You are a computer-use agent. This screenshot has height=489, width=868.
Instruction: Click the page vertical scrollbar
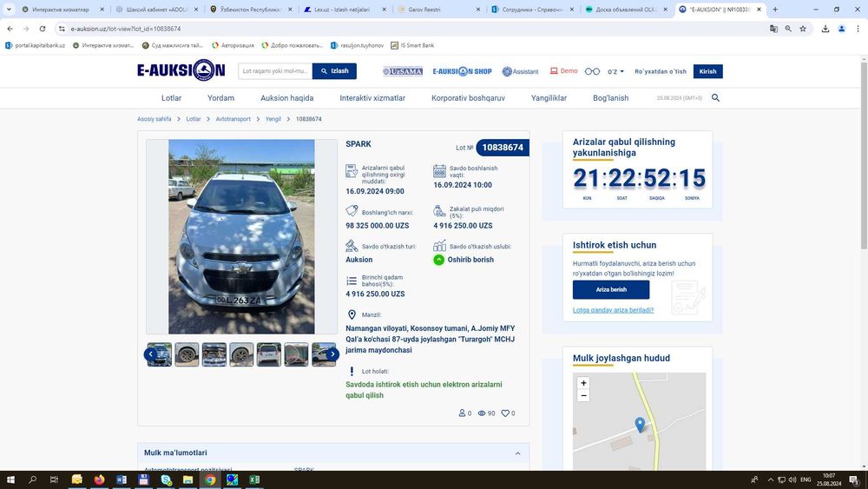click(864, 155)
